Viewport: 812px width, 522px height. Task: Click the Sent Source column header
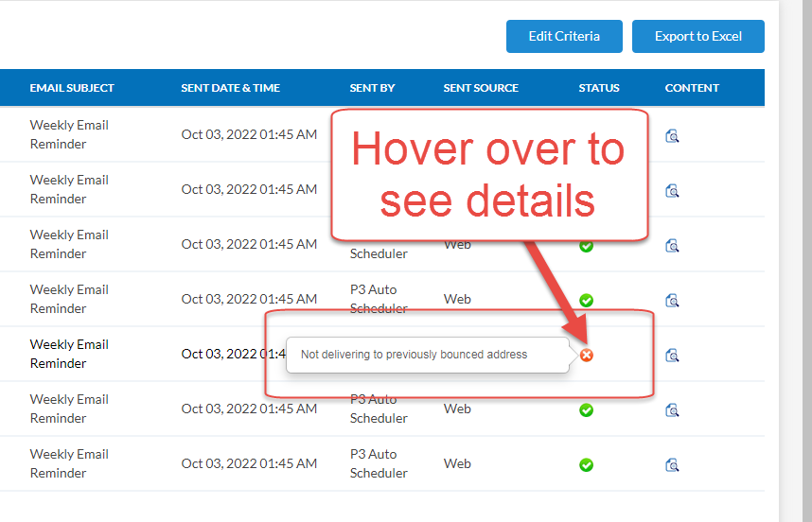[481, 88]
